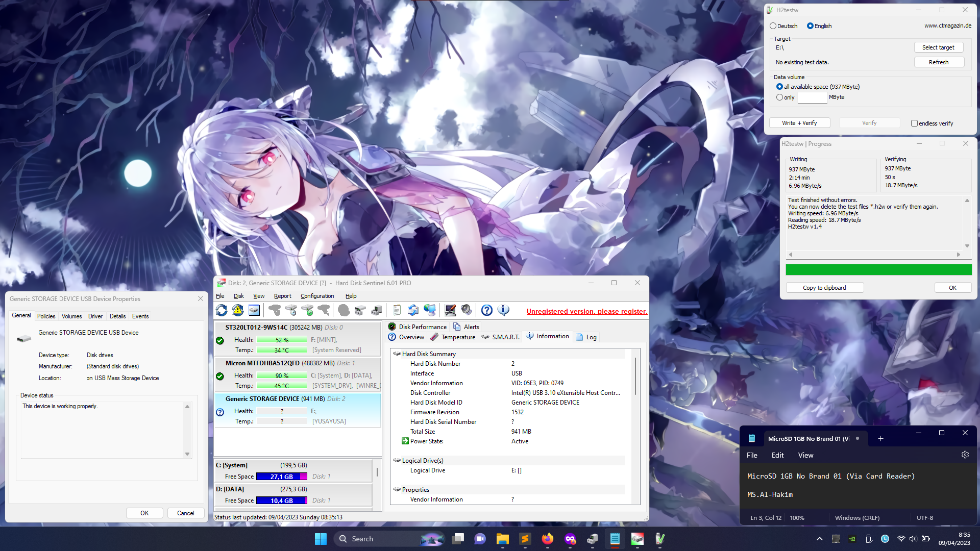Image resolution: width=980 pixels, height=551 pixels.
Task: Click the H2testw icon on taskbar
Action: tap(660, 539)
